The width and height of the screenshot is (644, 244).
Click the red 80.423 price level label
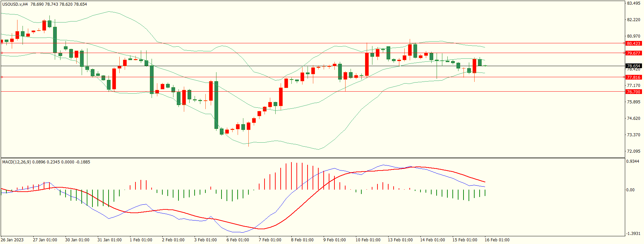point(633,44)
